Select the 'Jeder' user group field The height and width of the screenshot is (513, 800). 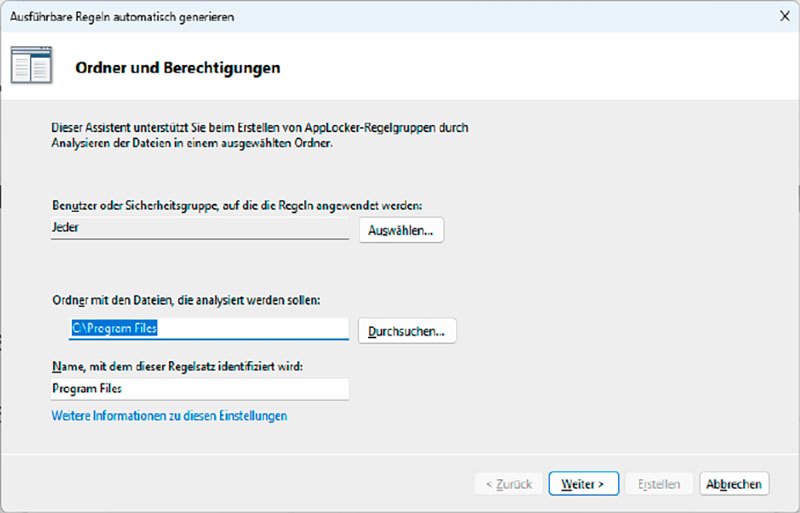(200, 228)
